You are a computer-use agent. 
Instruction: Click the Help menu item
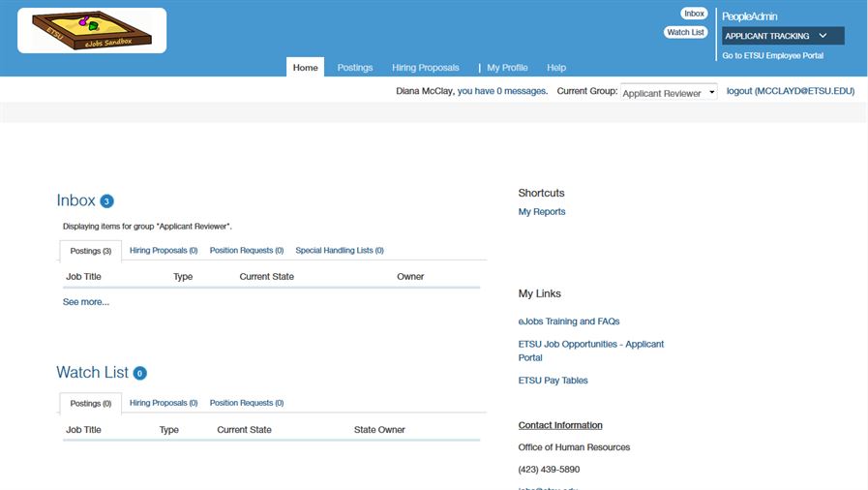coord(556,68)
